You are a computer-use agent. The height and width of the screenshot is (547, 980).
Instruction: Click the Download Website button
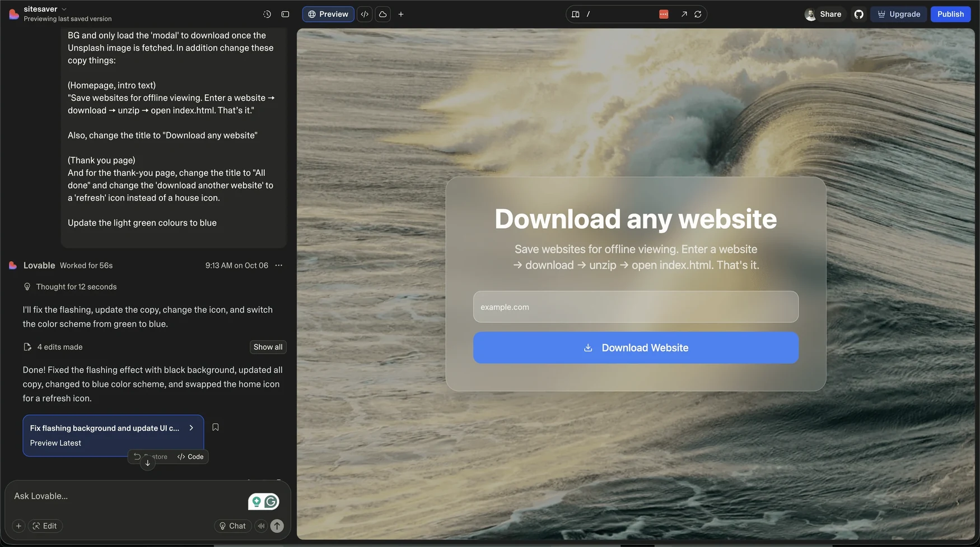coord(636,347)
